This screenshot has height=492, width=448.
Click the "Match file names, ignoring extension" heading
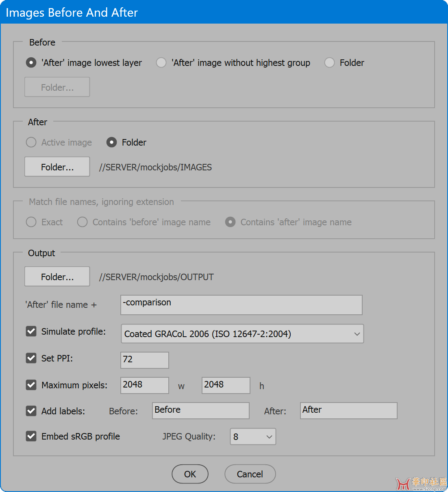(x=101, y=202)
